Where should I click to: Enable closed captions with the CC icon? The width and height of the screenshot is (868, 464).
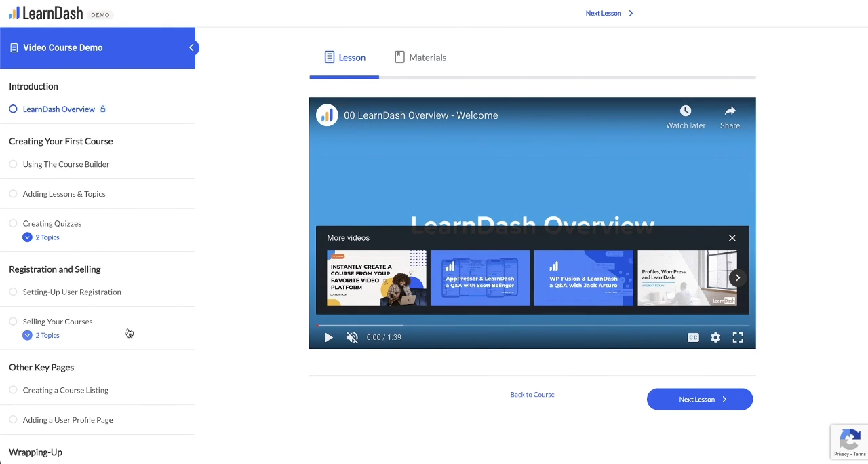click(x=693, y=337)
